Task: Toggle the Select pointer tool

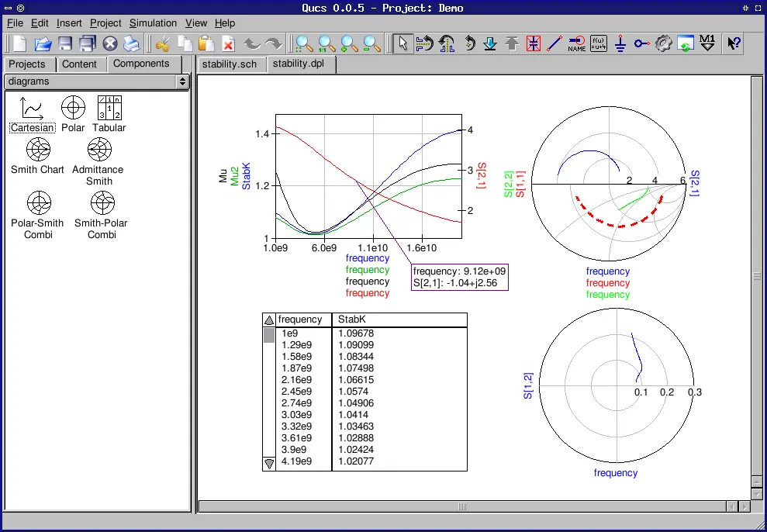Action: point(403,43)
